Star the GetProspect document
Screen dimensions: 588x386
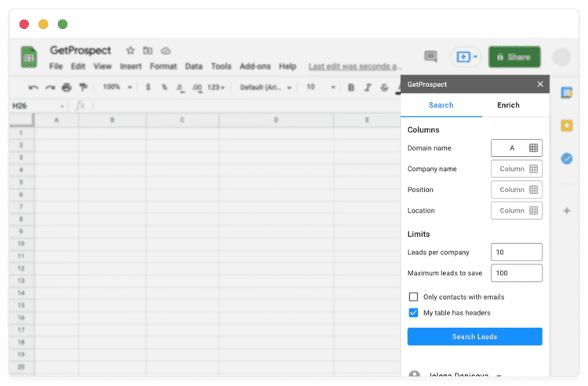[x=130, y=50]
